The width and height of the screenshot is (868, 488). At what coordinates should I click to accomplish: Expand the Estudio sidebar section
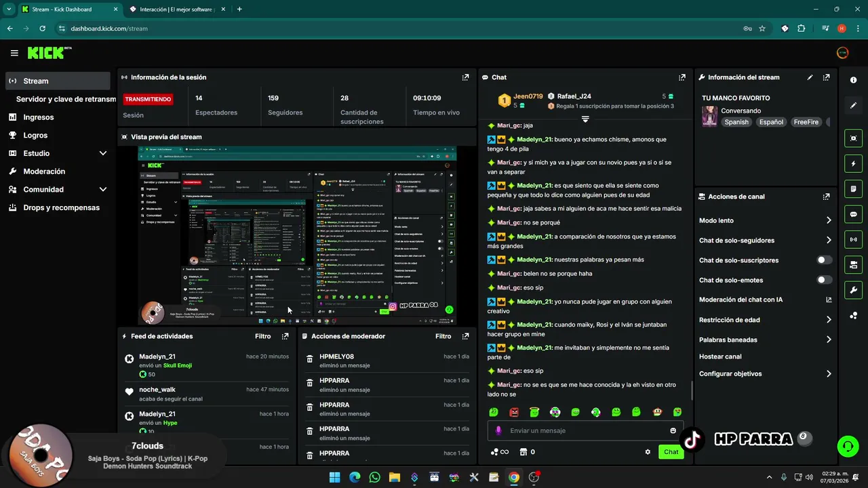point(102,153)
